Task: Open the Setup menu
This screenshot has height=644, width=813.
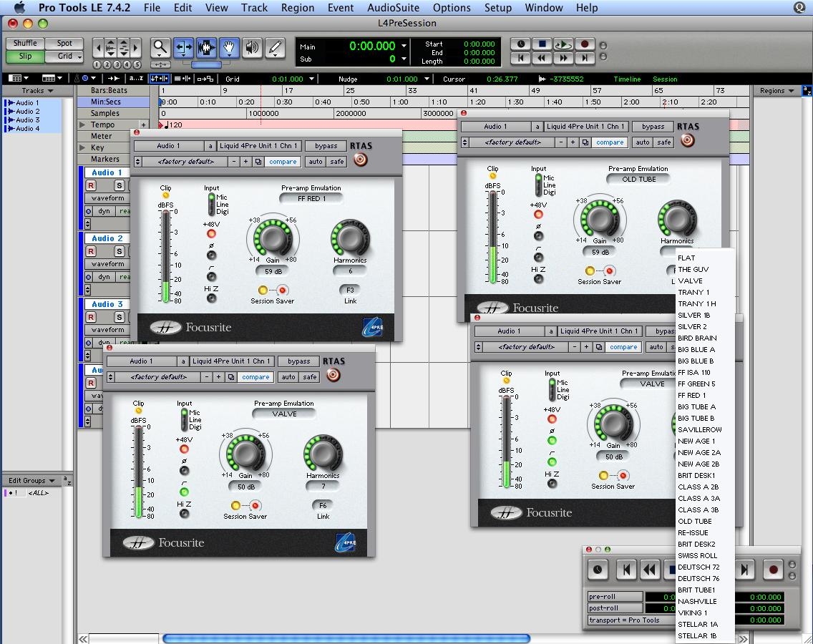Action: pos(498,7)
